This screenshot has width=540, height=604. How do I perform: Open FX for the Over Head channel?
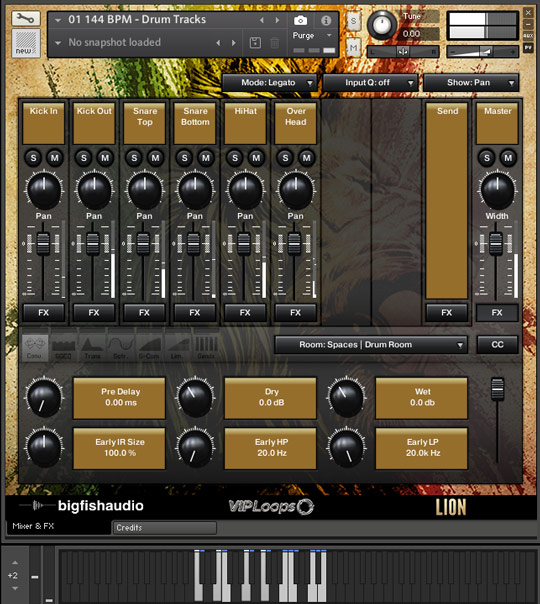(295, 313)
